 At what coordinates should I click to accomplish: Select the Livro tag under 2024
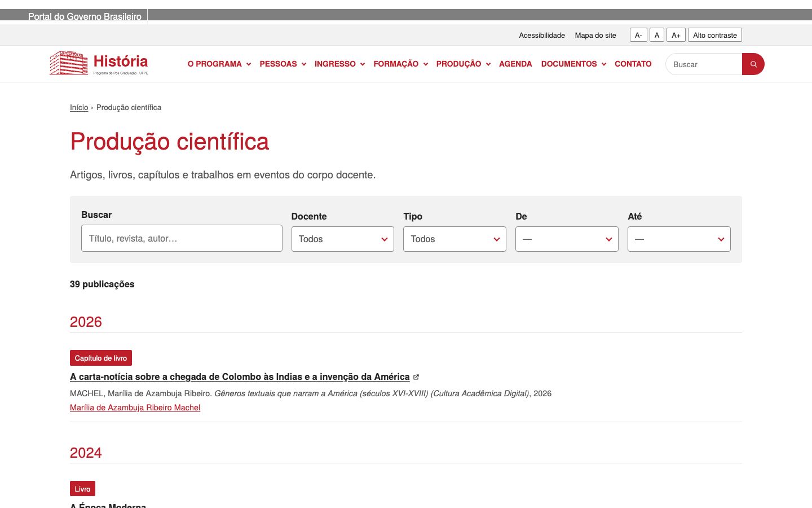[82, 489]
